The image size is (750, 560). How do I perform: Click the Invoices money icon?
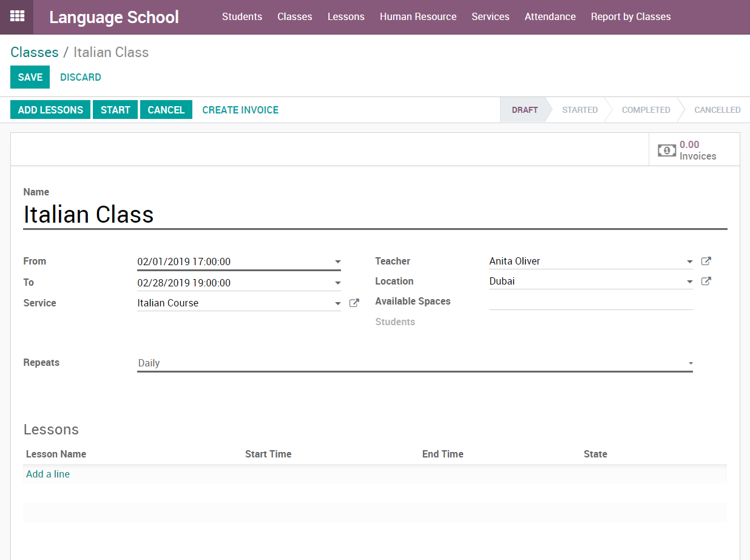667,150
